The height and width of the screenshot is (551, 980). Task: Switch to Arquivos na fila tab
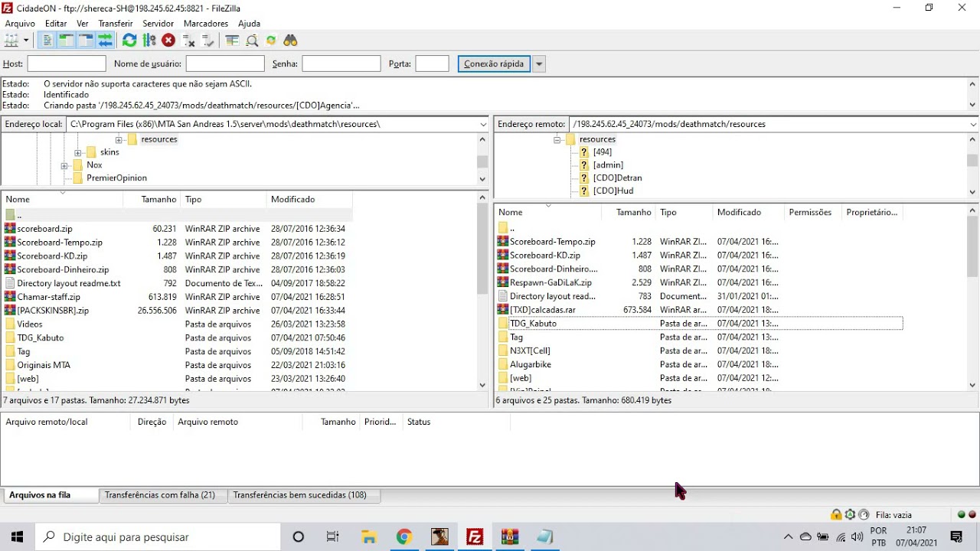coord(49,495)
